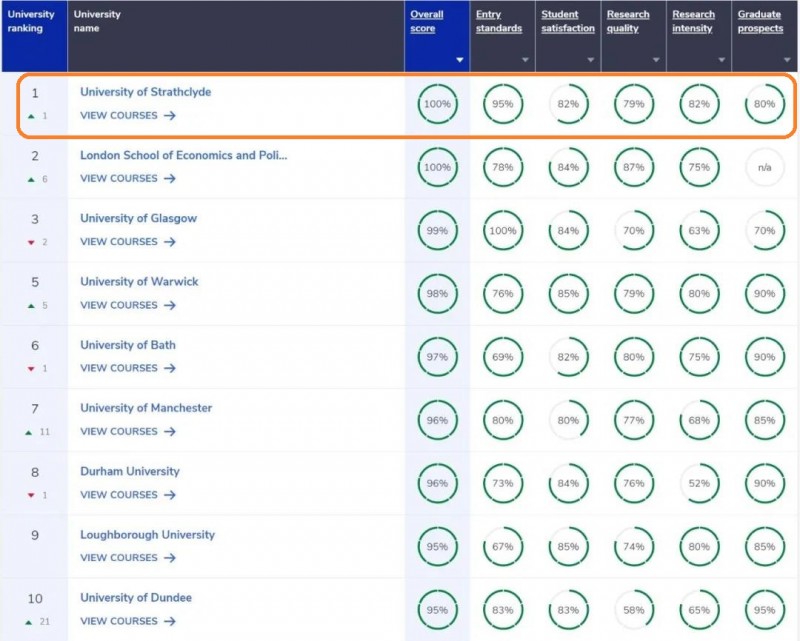Click LSE's 87% research quality circle
Viewport: 800px width, 641px height.
tap(633, 167)
